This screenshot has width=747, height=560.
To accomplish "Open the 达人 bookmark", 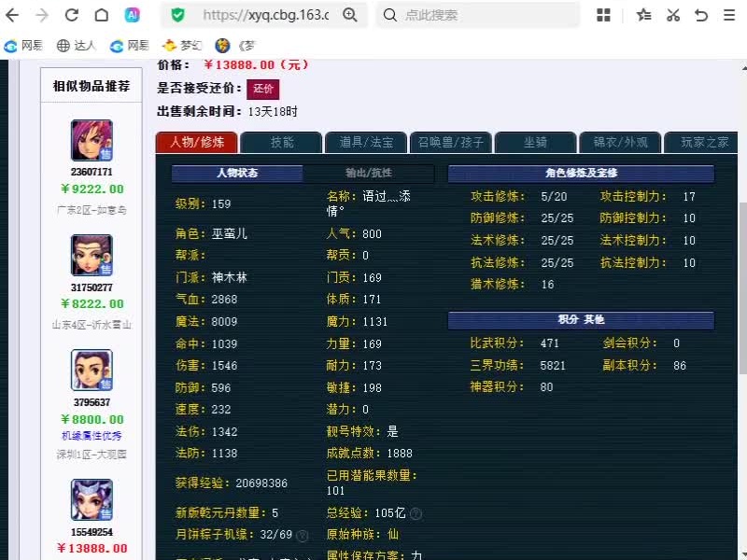I will 77,46.
